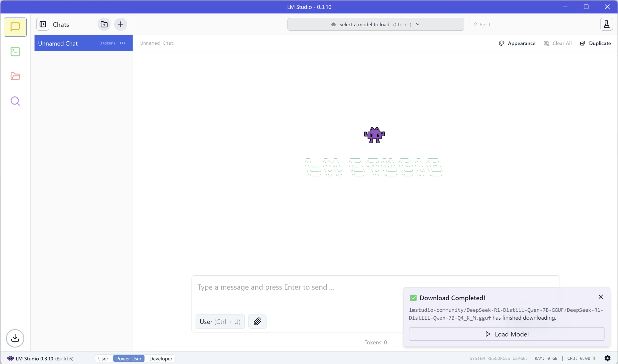Switch to User mode
This screenshot has width=618, height=364.
(x=103, y=358)
